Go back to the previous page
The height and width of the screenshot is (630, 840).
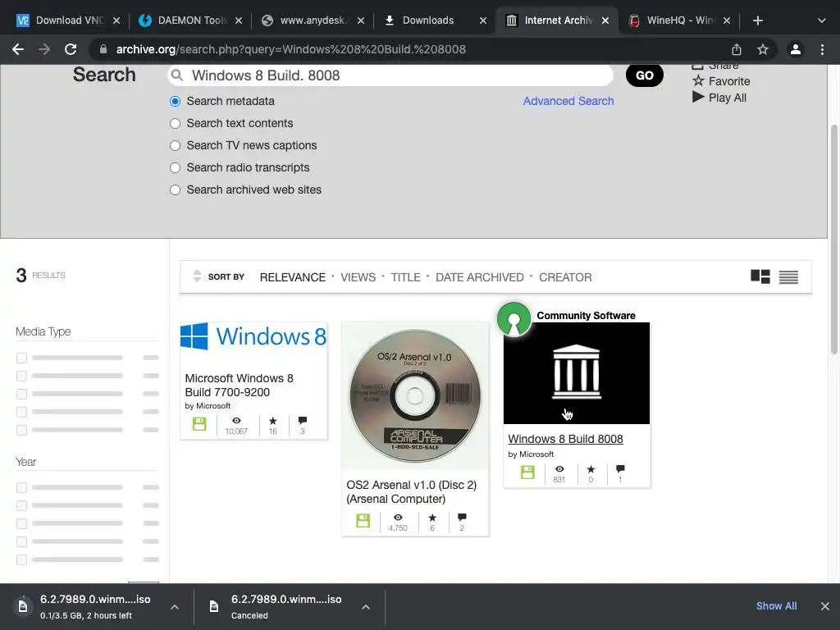coord(18,49)
